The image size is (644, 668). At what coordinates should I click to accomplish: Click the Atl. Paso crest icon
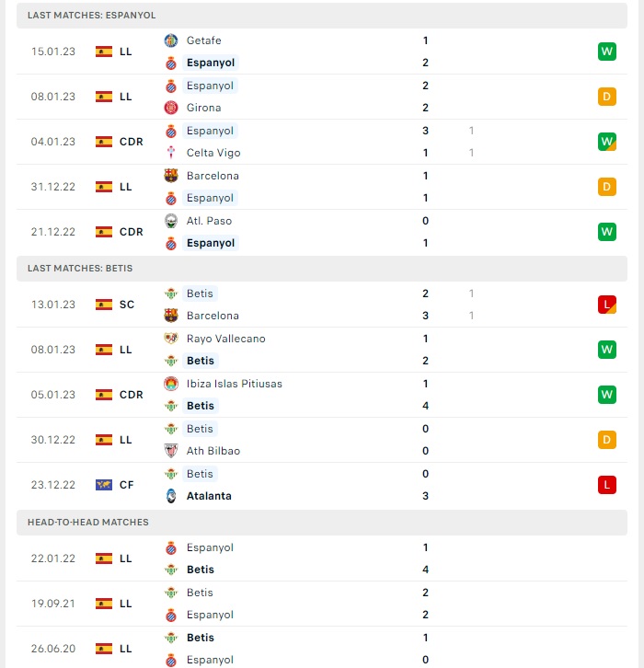[x=171, y=221]
